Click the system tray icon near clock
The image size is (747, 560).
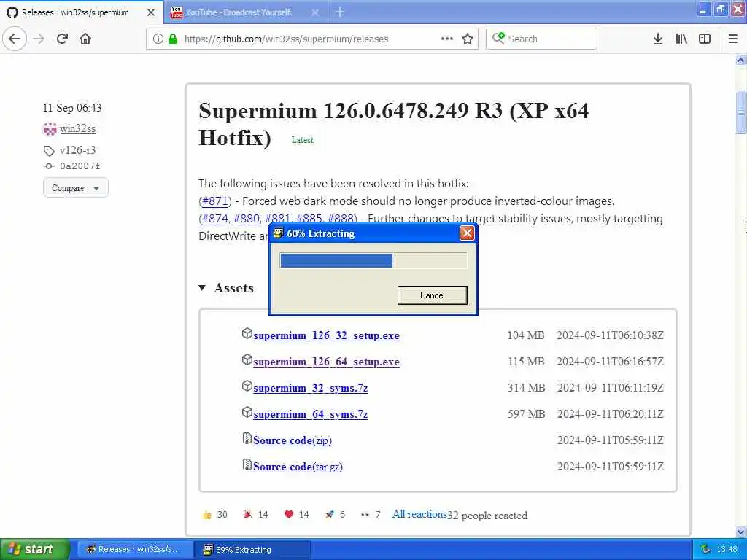point(705,550)
